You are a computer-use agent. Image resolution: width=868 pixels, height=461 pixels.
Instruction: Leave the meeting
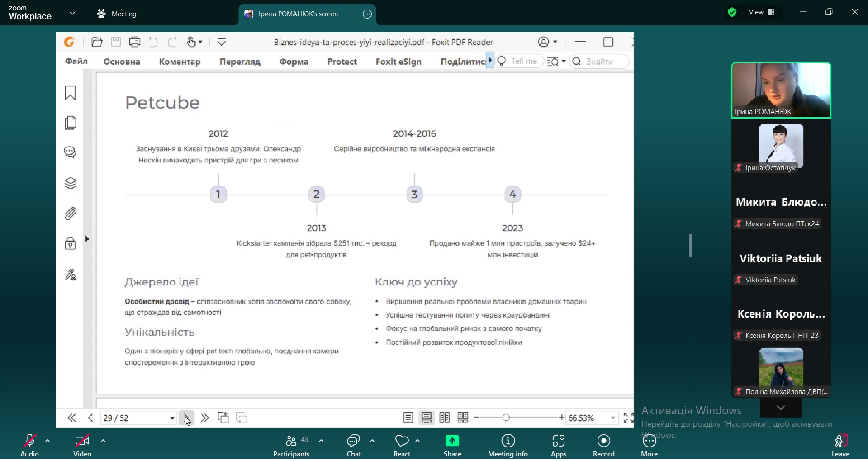(840, 445)
